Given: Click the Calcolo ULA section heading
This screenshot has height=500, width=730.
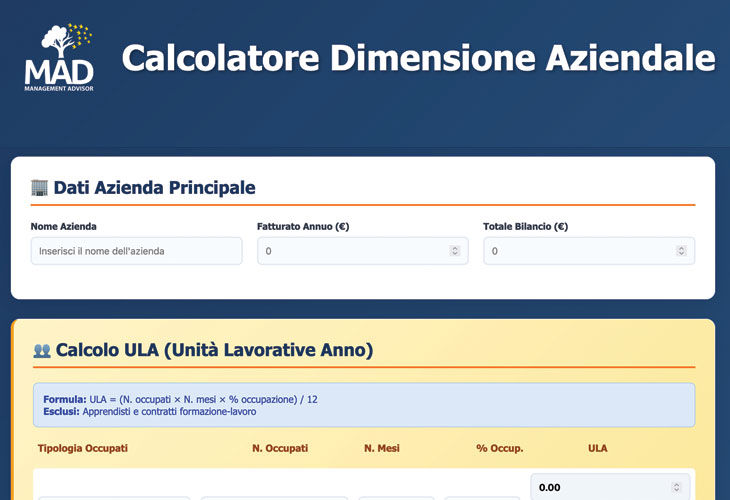Looking at the screenshot, I should [x=214, y=350].
